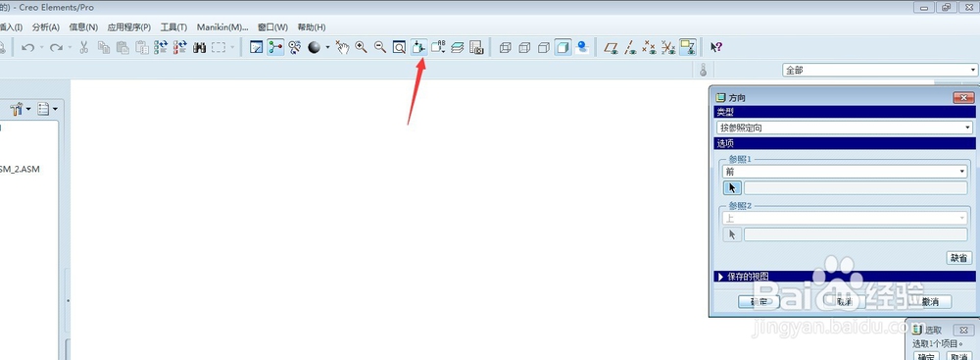Click the dashed selection box icon

[x=219, y=48]
